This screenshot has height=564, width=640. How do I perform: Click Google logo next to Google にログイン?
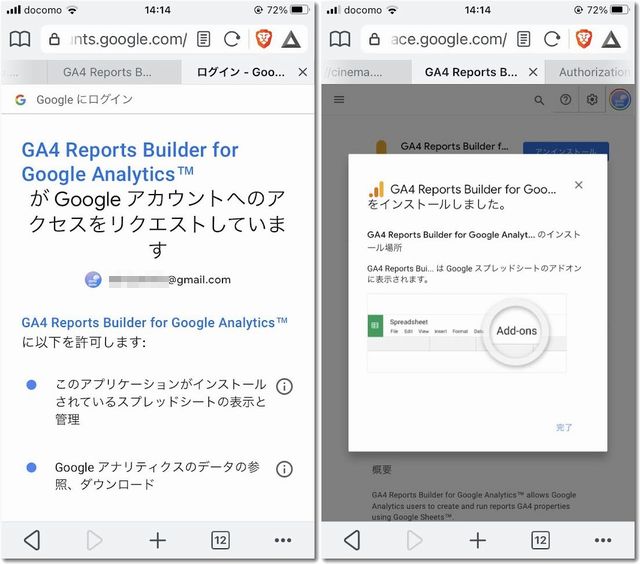point(20,99)
